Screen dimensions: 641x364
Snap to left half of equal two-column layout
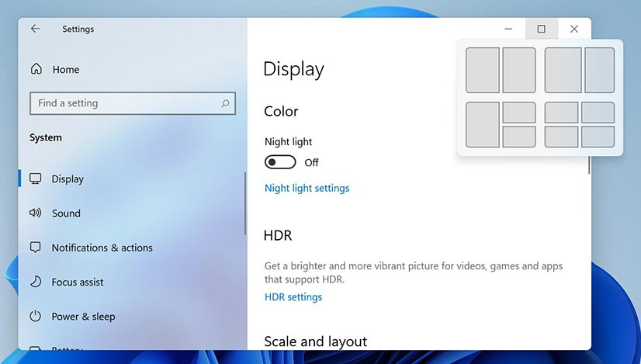[x=483, y=70]
